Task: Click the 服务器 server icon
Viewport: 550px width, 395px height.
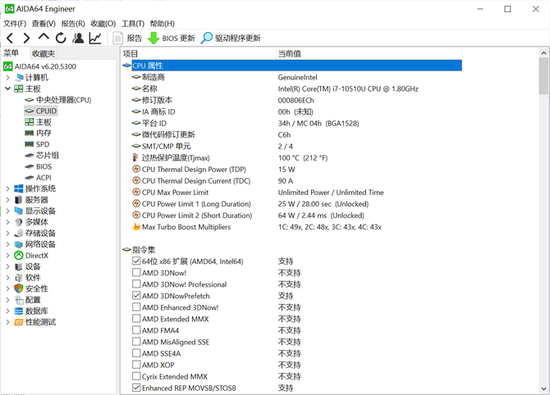Action: pos(19,200)
